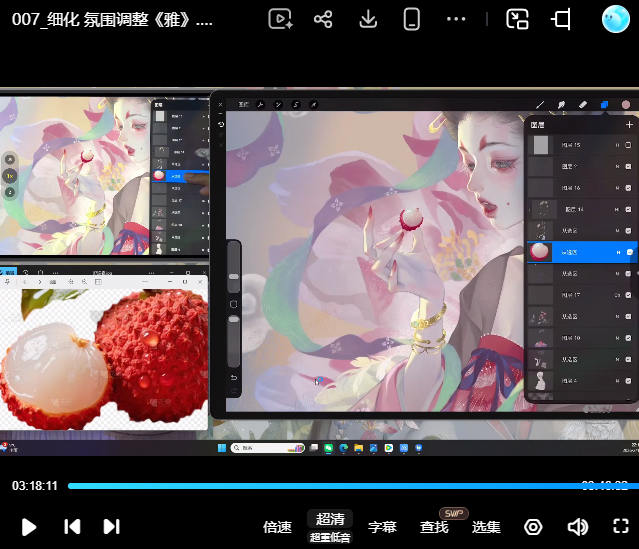Download the video with download icon

point(368,19)
